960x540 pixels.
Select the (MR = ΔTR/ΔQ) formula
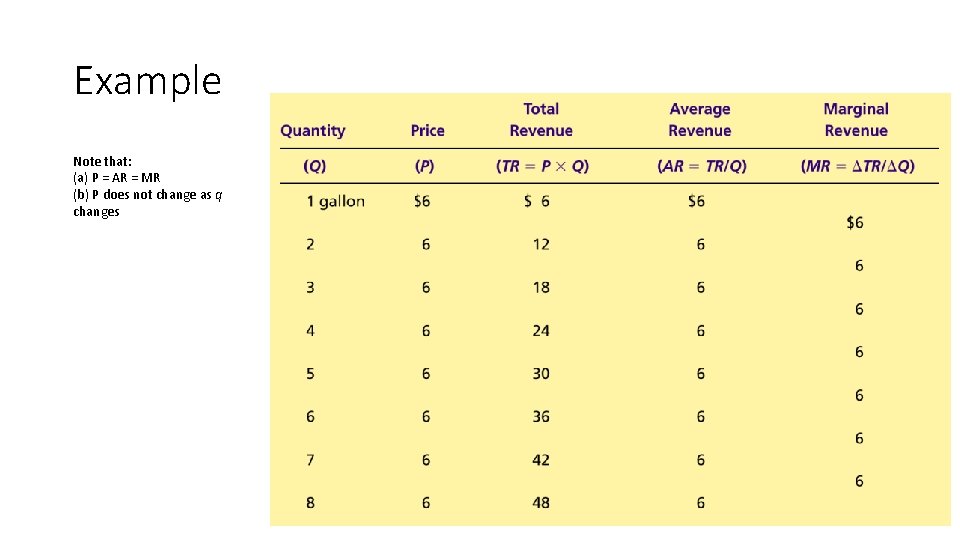[858, 166]
